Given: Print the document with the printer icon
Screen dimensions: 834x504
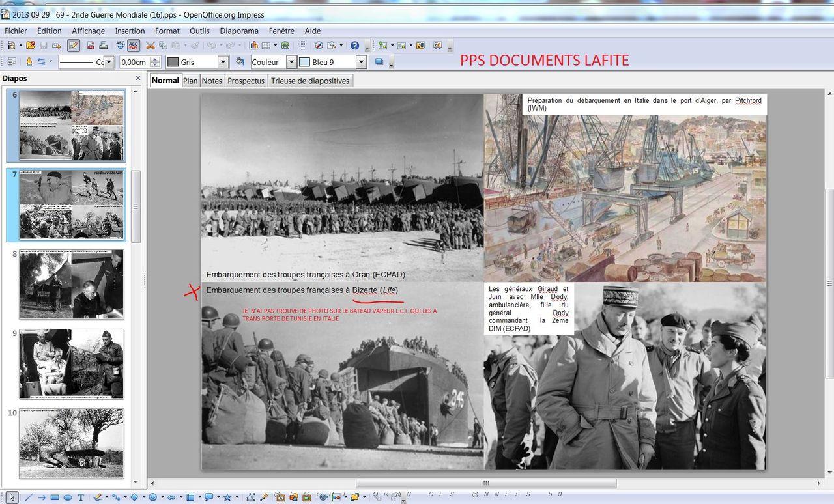Looking at the screenshot, I should coord(103,46).
